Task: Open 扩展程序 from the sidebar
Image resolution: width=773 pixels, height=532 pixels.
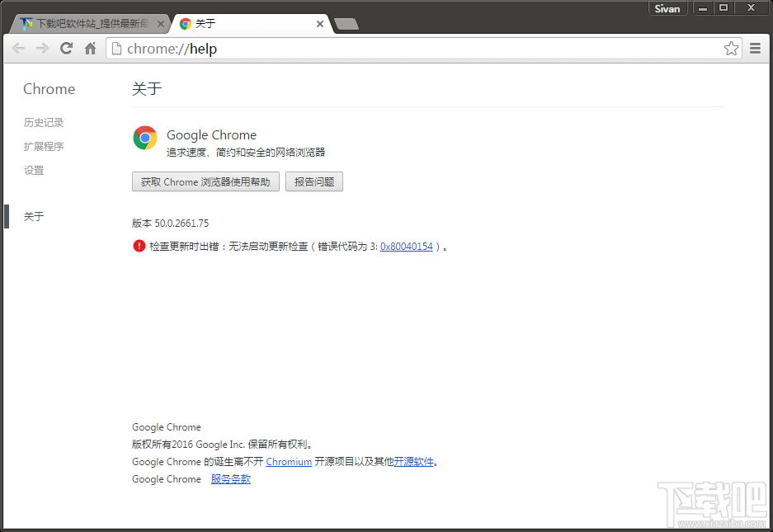Action: 44,146
